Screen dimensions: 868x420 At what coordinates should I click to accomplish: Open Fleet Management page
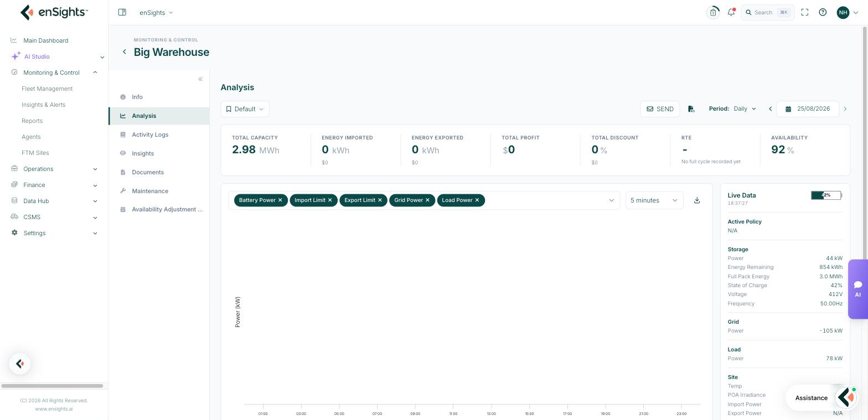pos(47,89)
